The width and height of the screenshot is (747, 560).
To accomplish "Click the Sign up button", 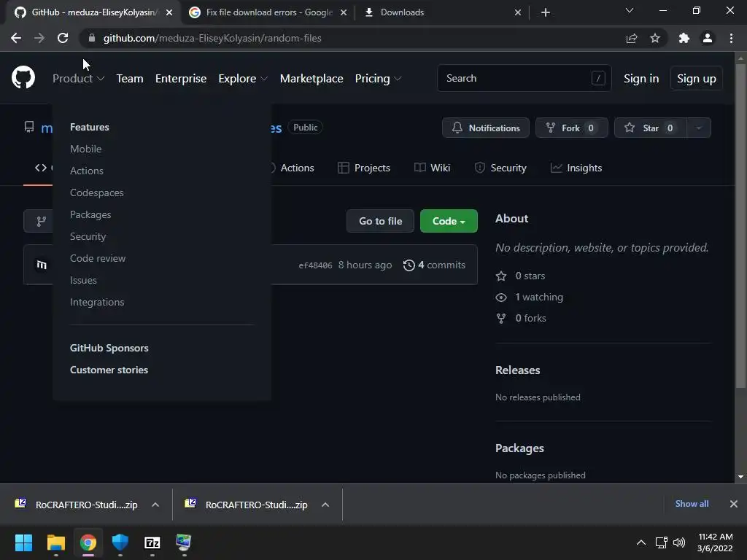I will pos(697,79).
